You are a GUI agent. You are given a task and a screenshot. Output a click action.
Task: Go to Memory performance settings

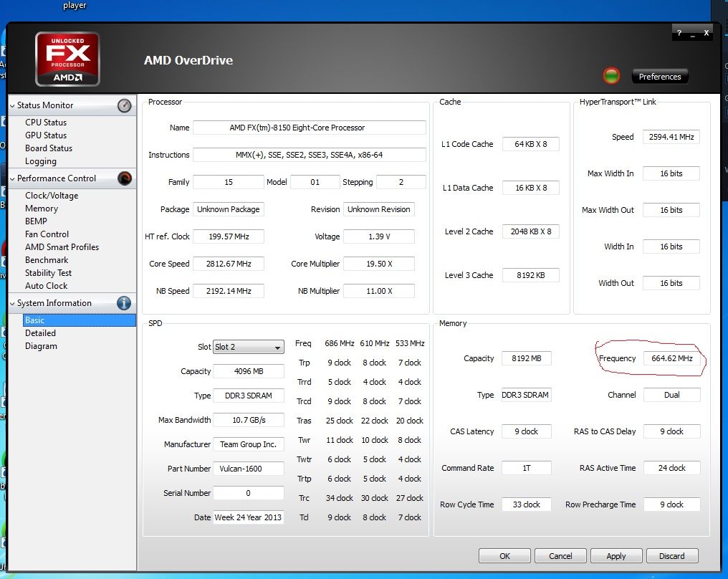tap(42, 209)
